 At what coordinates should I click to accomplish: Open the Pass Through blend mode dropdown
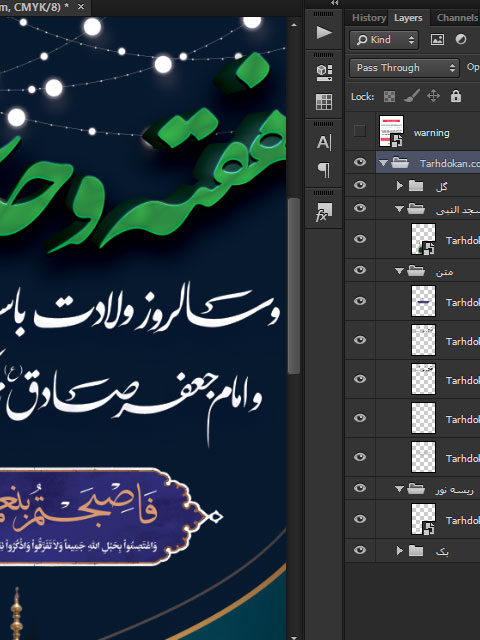click(404, 68)
